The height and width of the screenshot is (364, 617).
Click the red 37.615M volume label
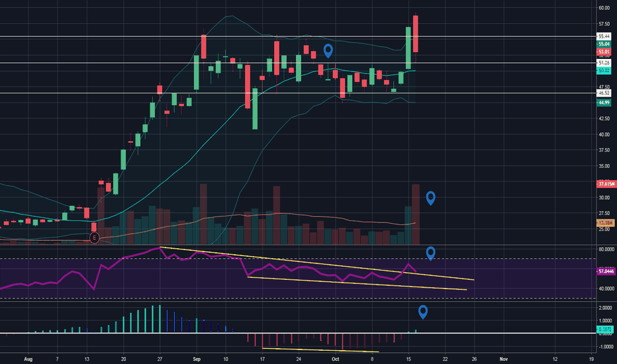(606, 184)
